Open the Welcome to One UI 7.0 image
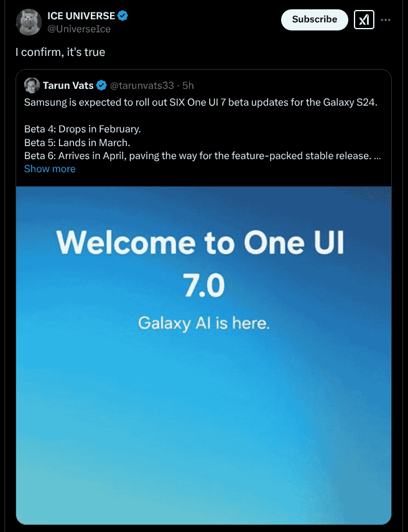Image resolution: width=408 pixels, height=532 pixels. tap(203, 355)
